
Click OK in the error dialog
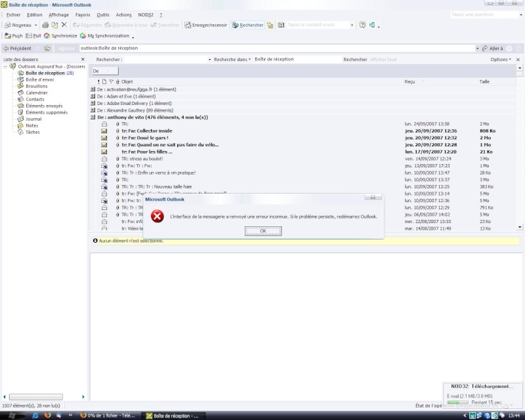coord(263,231)
